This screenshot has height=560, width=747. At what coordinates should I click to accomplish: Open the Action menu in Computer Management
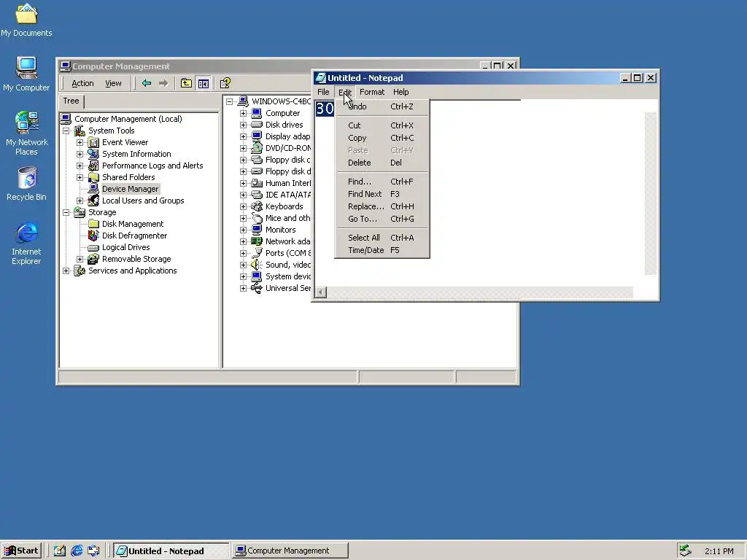pyautogui.click(x=82, y=83)
